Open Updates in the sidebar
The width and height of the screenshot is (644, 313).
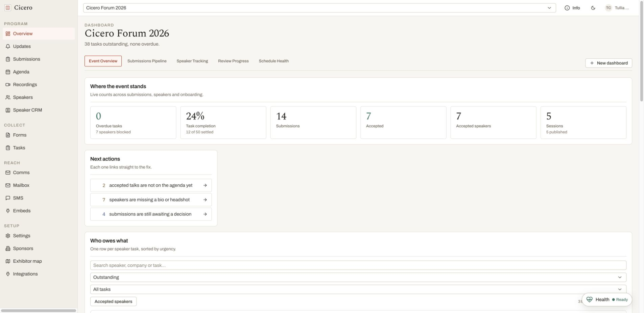click(39, 46)
